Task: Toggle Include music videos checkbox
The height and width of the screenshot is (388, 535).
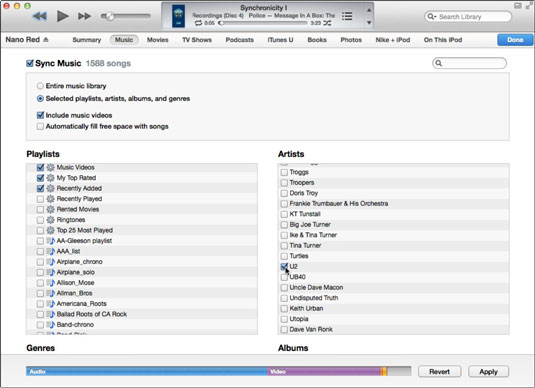Action: [x=40, y=115]
